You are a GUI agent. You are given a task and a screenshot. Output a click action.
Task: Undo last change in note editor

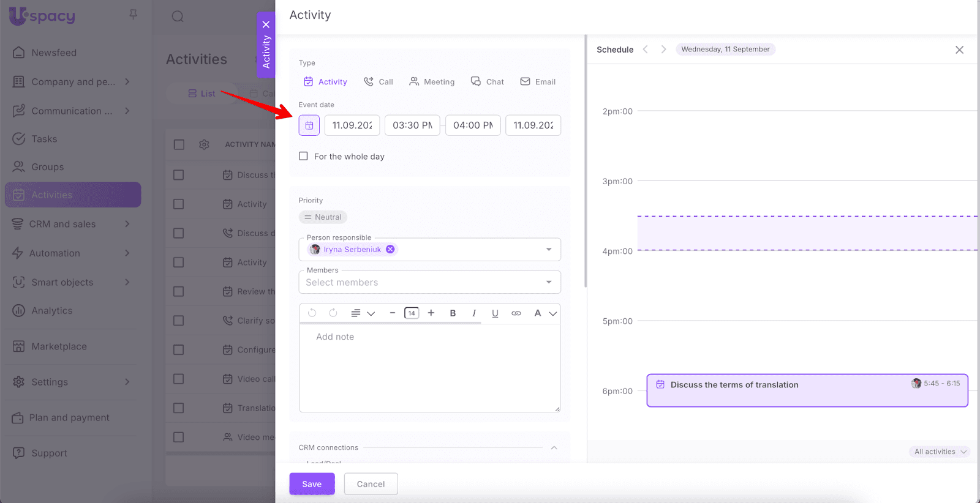tap(312, 313)
